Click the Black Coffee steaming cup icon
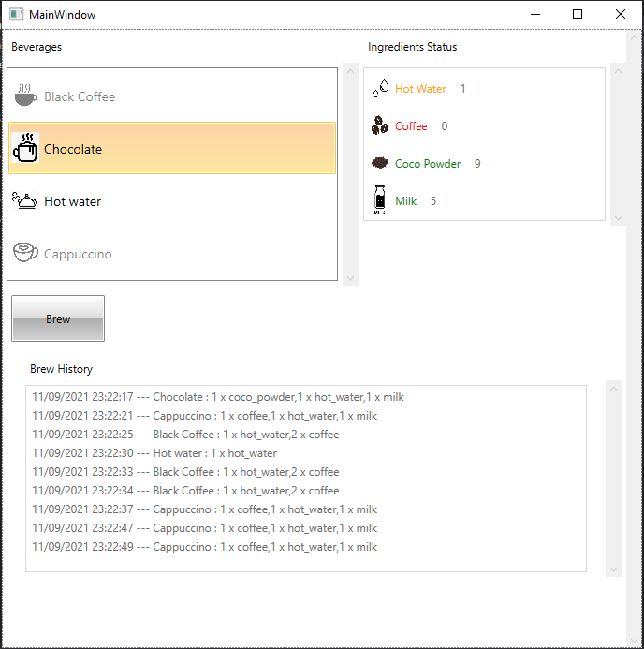 coord(25,96)
